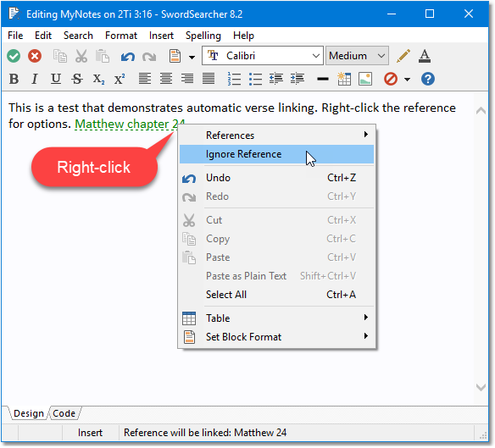
Task: Open the block format dropdown arrow
Action: pos(192,57)
